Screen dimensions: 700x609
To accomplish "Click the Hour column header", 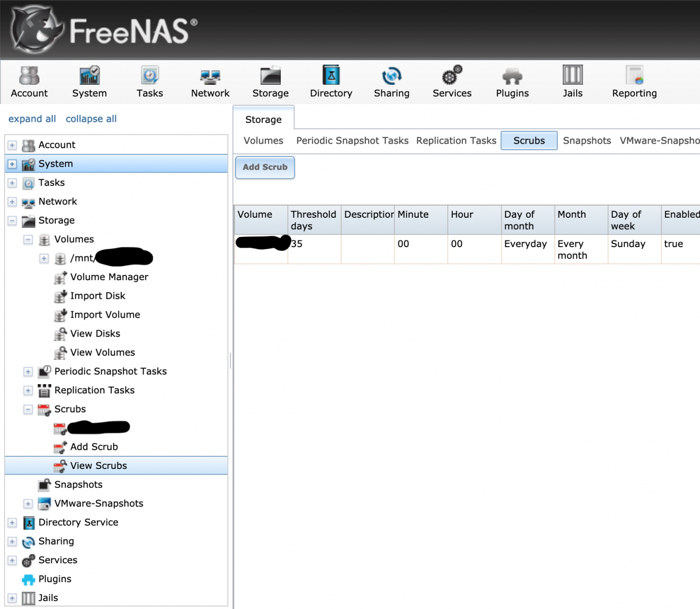I will pos(474,220).
